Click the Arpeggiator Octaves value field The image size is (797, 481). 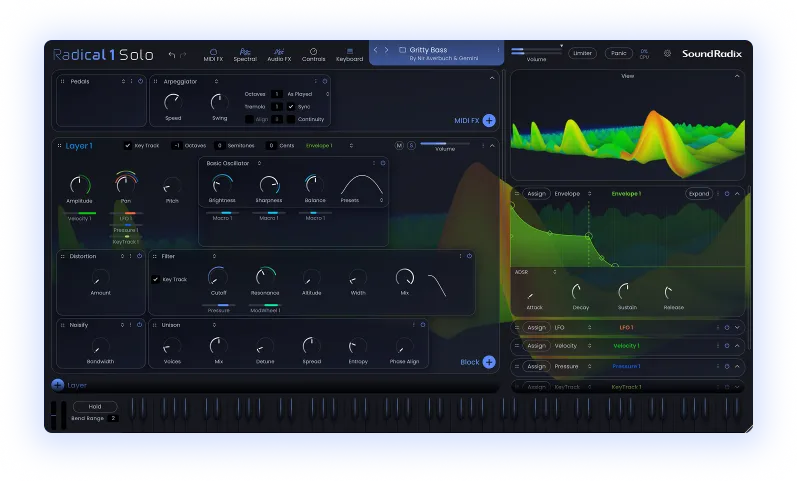(277, 94)
